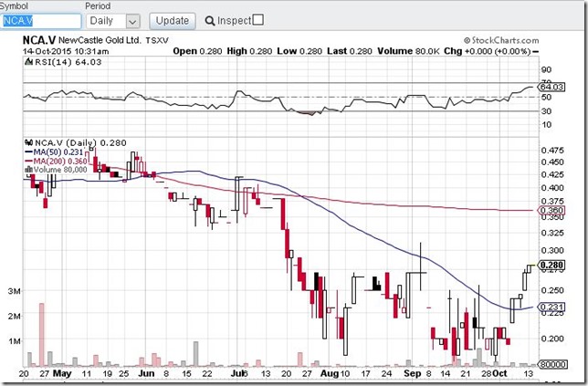The width and height of the screenshot is (588, 386).
Task: Click the Volume legend bar icon
Action: tap(28, 170)
